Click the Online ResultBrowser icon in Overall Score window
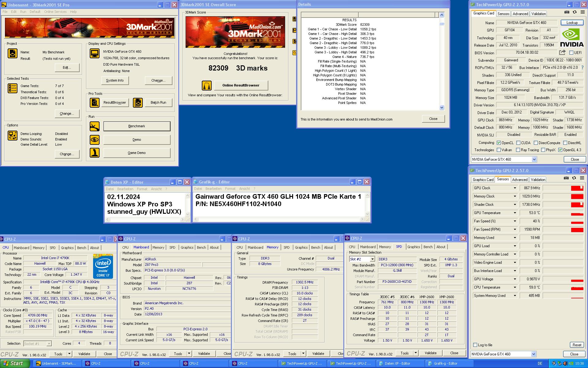 click(207, 86)
